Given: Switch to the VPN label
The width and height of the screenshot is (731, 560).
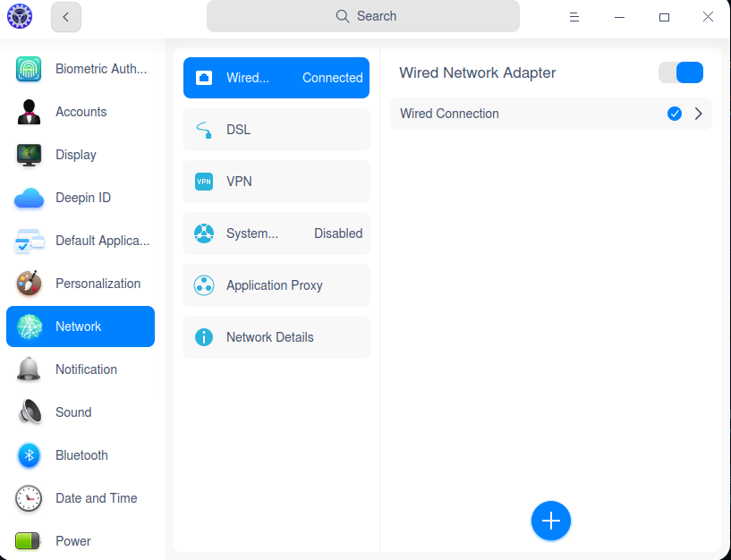Looking at the screenshot, I should 239,182.
